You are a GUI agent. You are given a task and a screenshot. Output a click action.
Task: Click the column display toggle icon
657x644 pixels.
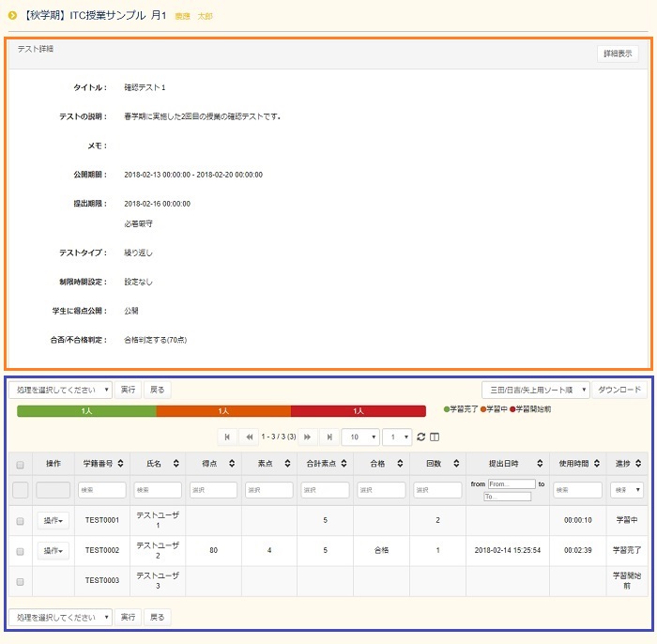(434, 437)
